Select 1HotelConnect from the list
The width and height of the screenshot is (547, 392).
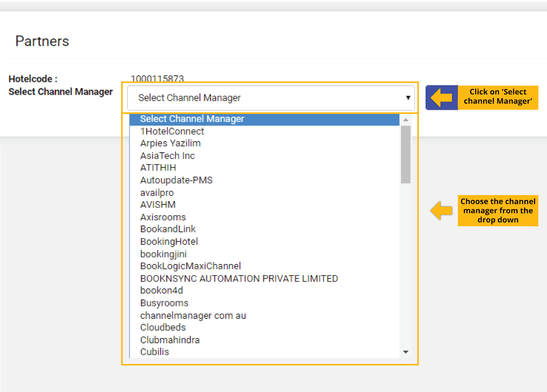(x=172, y=131)
